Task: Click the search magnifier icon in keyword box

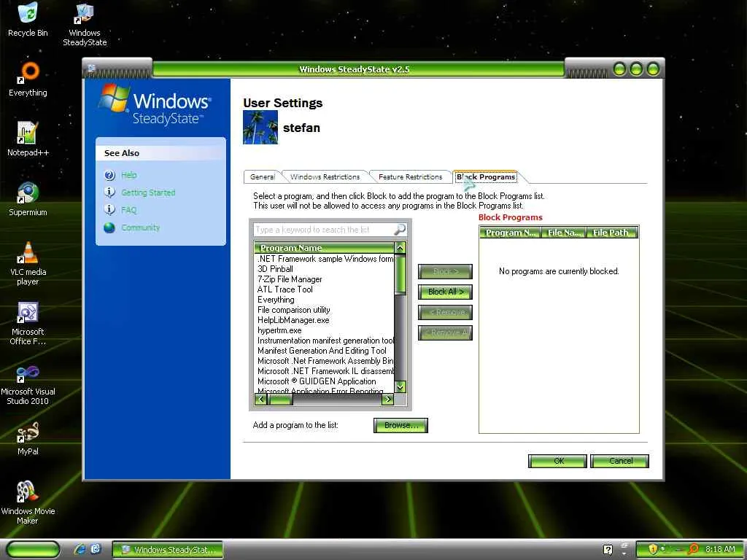Action: [399, 230]
